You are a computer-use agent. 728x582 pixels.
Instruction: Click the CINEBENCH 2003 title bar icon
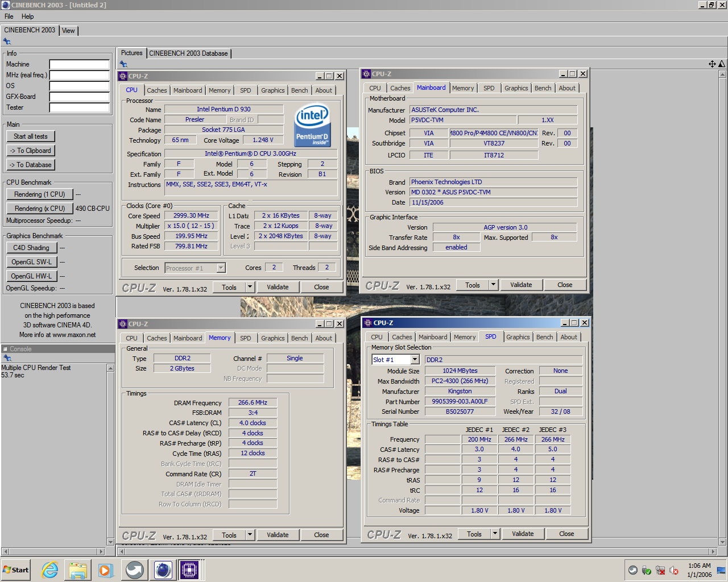pos(6,5)
